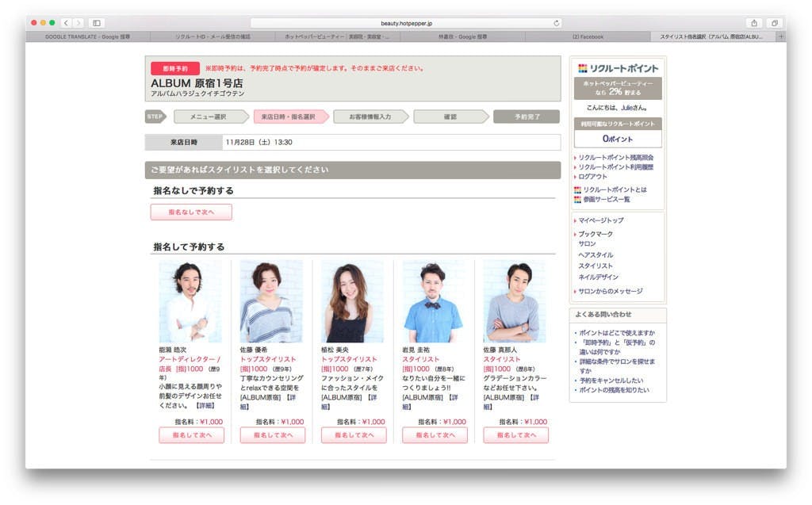
Task: Click 指名して次へ under 熊瀬 皓次
Action: pos(192,435)
